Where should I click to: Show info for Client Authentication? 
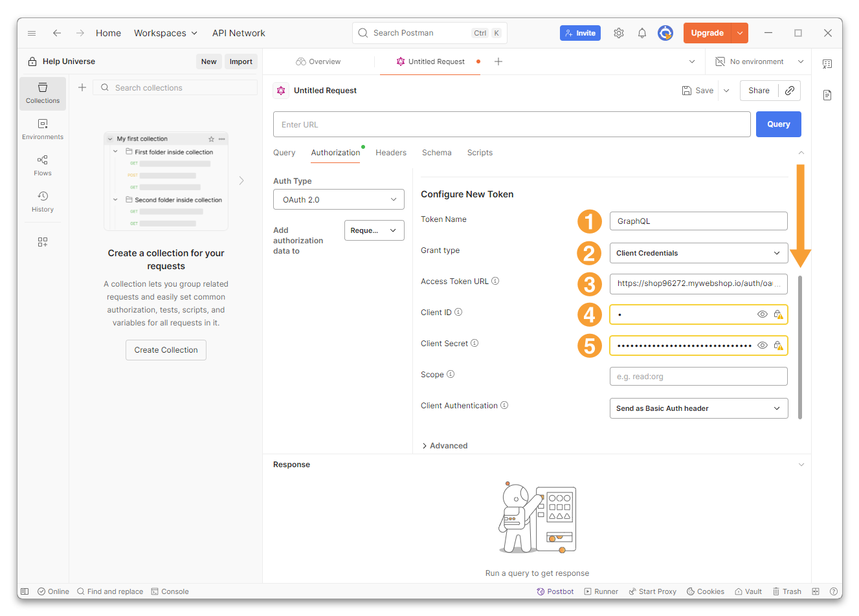coord(504,405)
